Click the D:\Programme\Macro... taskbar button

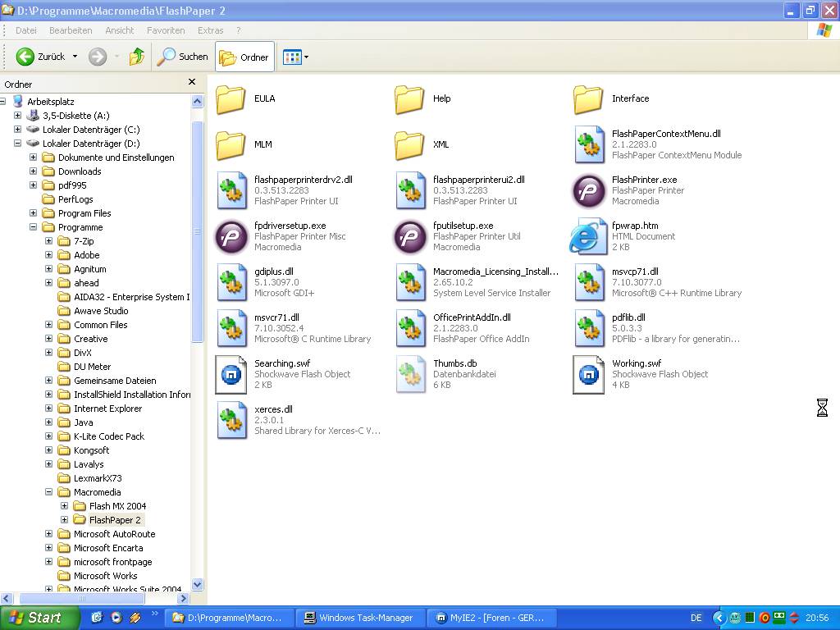(229, 618)
